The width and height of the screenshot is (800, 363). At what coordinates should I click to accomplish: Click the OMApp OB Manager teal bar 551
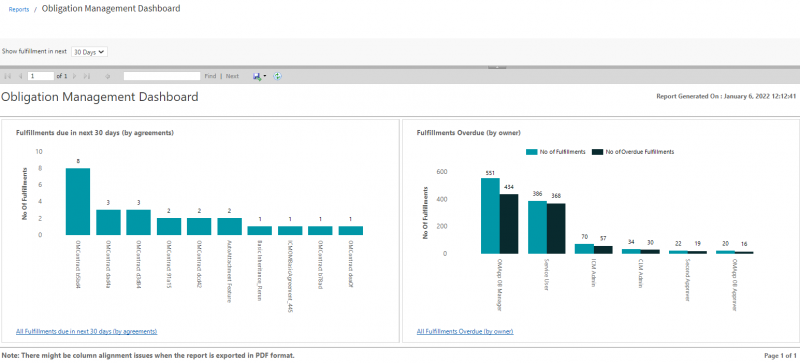click(490, 216)
